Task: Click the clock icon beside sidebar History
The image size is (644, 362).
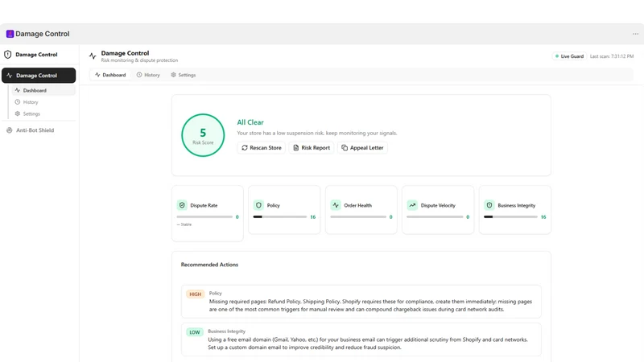Action: (x=18, y=102)
